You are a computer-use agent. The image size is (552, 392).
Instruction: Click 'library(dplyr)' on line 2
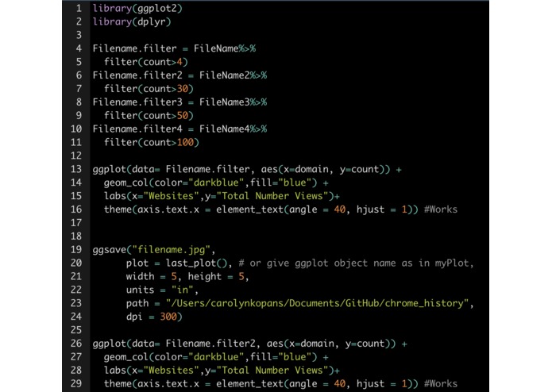(132, 21)
